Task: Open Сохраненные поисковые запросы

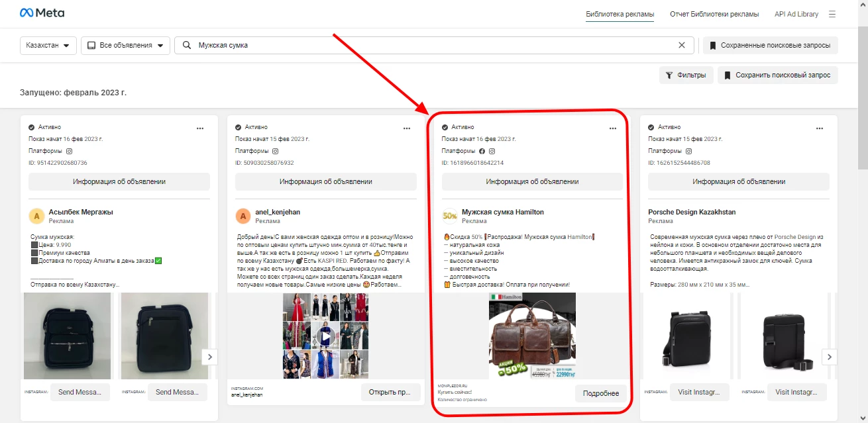Action: point(770,45)
